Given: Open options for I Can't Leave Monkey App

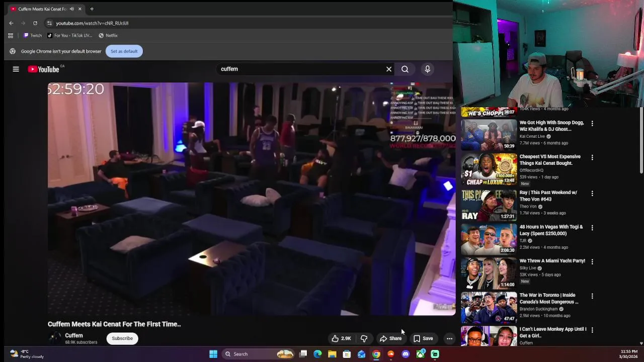Looking at the screenshot, I should pos(592,330).
